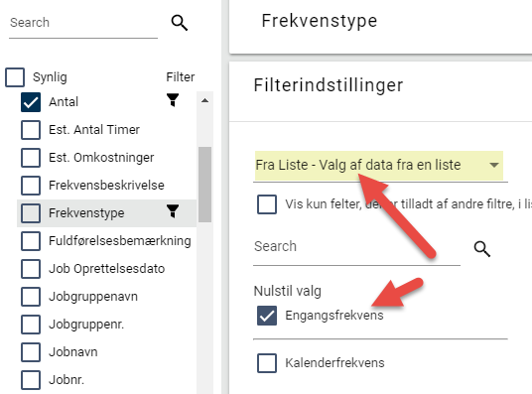Uncheck the Antal checkbox
The height and width of the screenshot is (394, 532).
[31, 102]
